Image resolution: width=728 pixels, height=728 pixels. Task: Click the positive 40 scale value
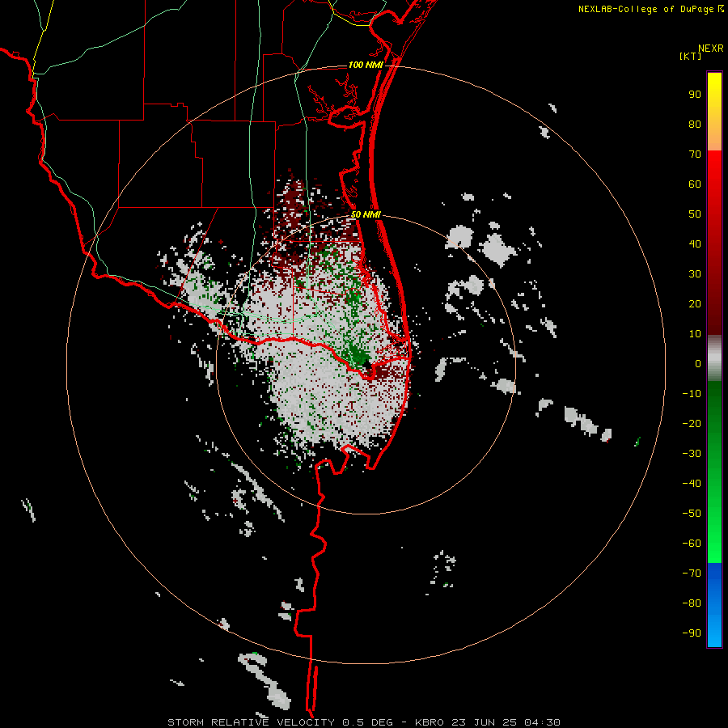[x=695, y=244]
